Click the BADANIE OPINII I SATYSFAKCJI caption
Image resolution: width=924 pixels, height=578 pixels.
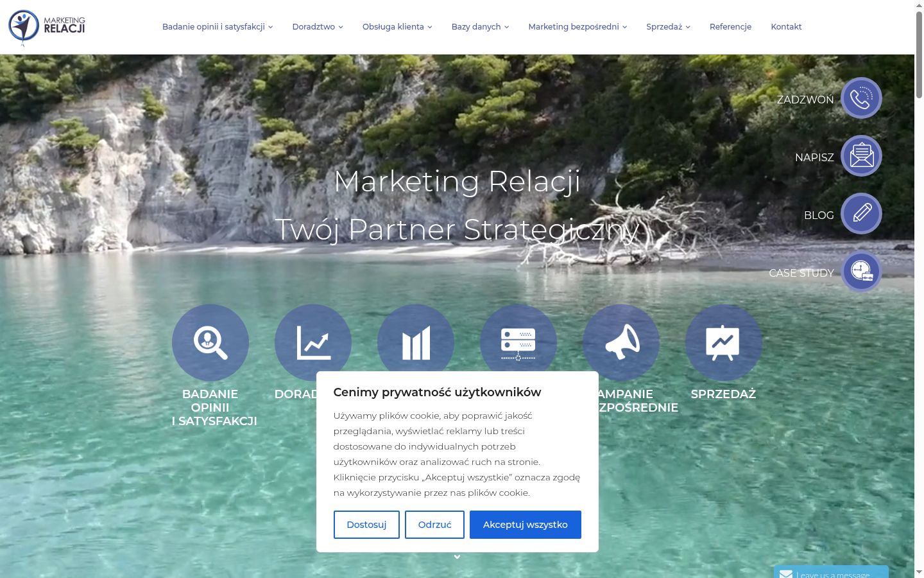coord(214,408)
